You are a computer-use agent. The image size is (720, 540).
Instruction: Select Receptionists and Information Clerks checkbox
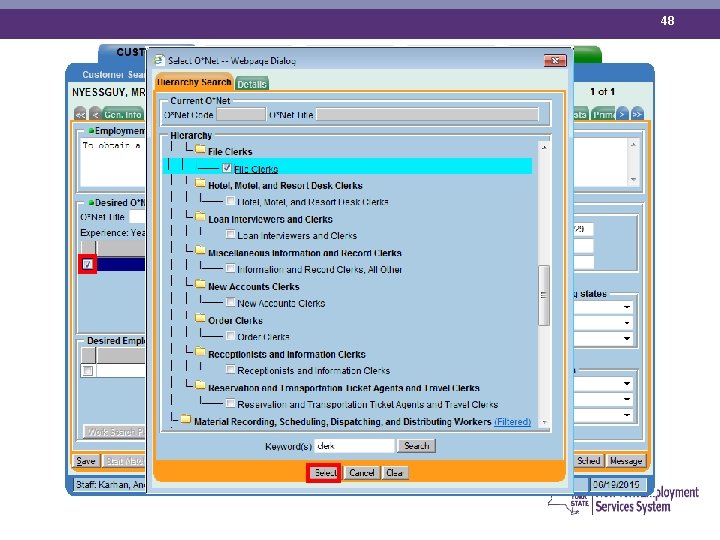click(x=231, y=370)
